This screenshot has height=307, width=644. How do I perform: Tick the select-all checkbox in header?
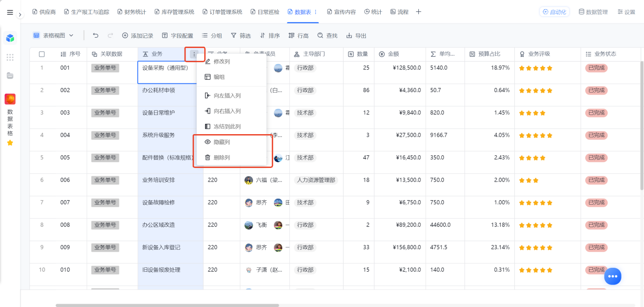(x=42, y=54)
